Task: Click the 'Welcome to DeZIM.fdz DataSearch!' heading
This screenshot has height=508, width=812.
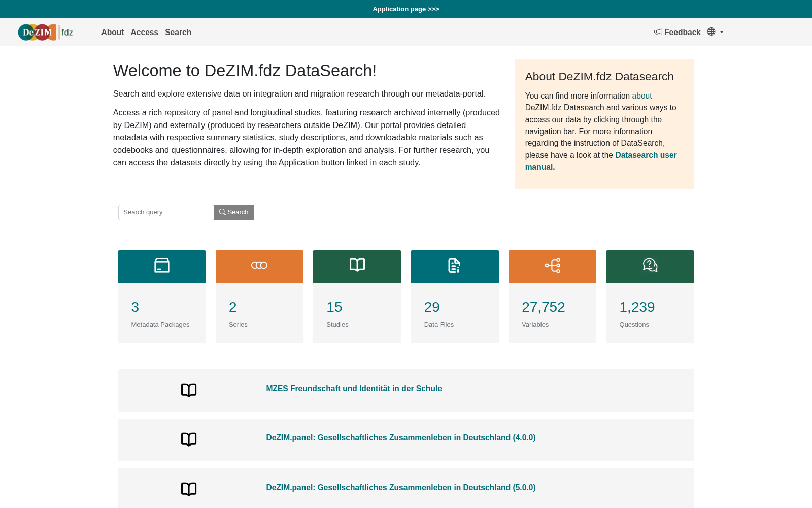Action: (x=245, y=71)
